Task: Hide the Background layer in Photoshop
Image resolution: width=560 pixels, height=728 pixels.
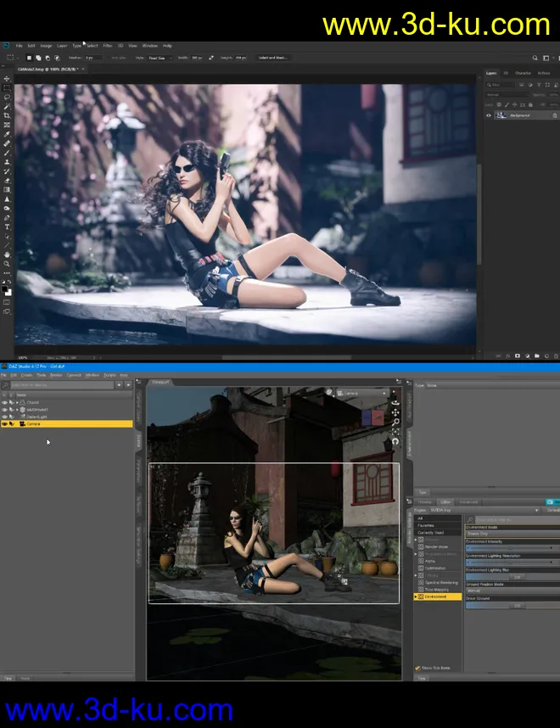Action: (x=488, y=115)
